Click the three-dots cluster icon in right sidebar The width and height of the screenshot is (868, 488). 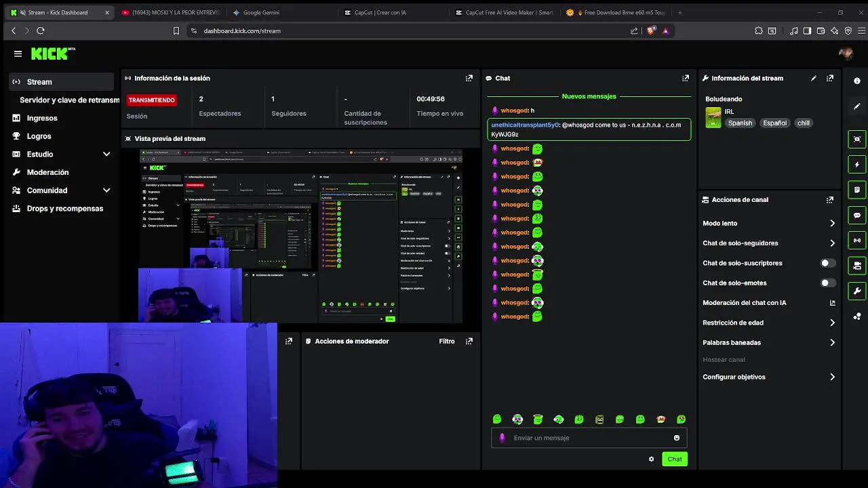pos(857,316)
